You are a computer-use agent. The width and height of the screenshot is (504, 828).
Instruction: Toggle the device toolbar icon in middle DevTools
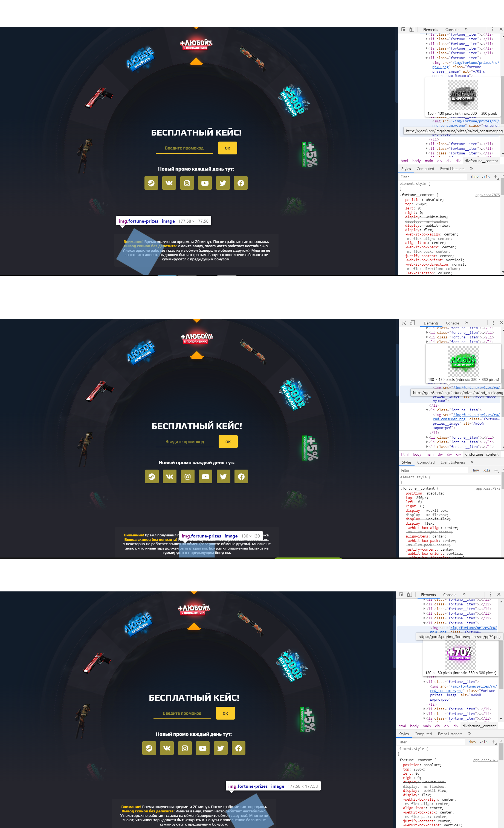click(412, 323)
